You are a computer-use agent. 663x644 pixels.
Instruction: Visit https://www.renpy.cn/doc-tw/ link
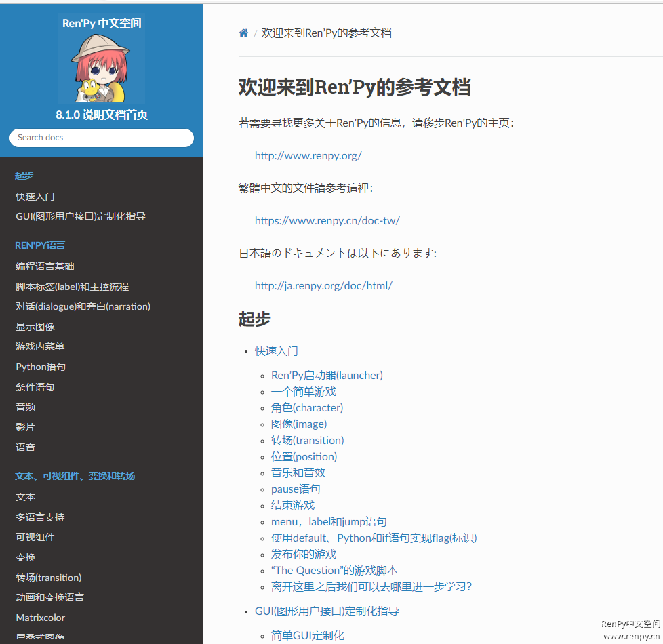coord(327,221)
